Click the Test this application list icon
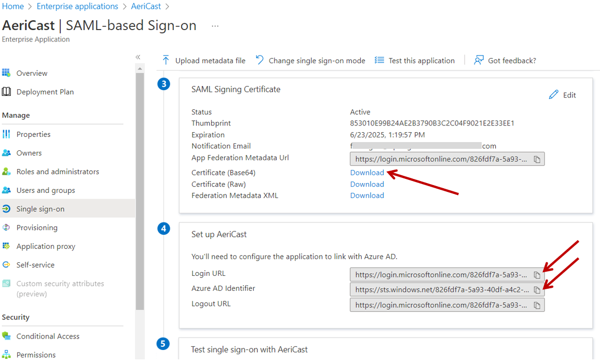The width and height of the screenshot is (600, 364). [379, 60]
